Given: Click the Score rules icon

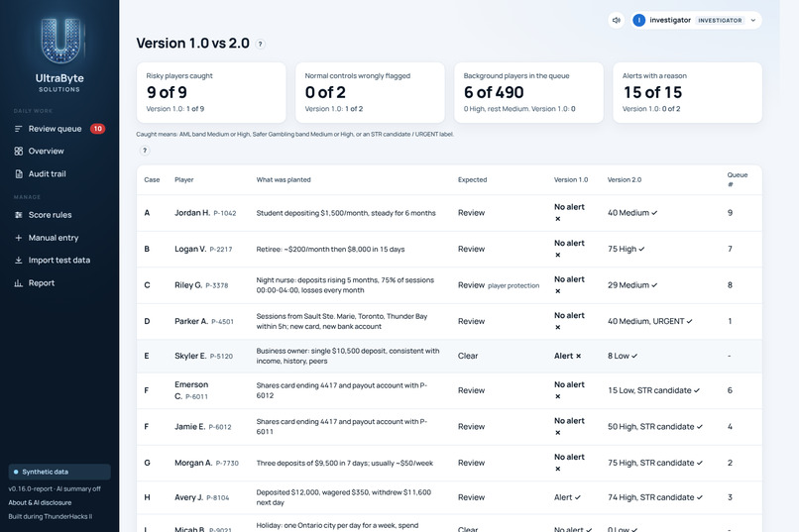Looking at the screenshot, I should tap(19, 215).
